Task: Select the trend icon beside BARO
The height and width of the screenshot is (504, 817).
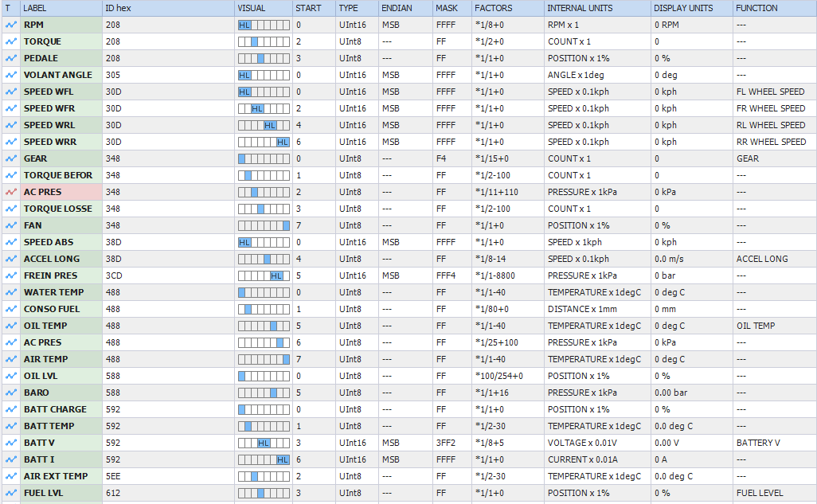Action: (11, 392)
